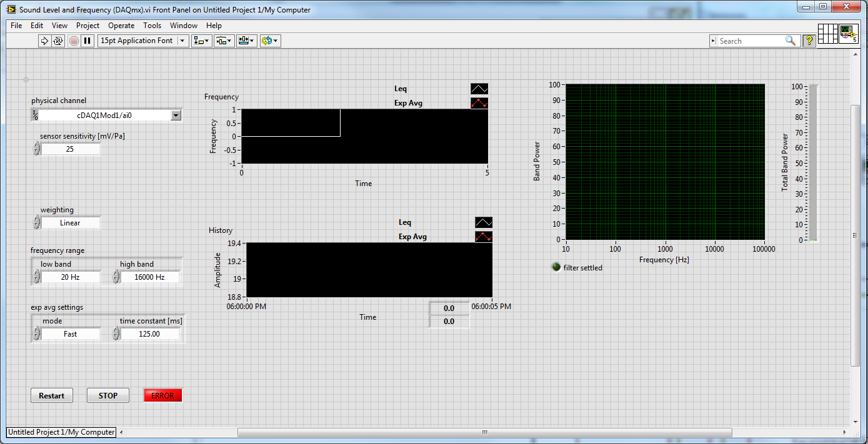Click the filter settled LED
Screen dimensions: 868x444
tap(556, 267)
